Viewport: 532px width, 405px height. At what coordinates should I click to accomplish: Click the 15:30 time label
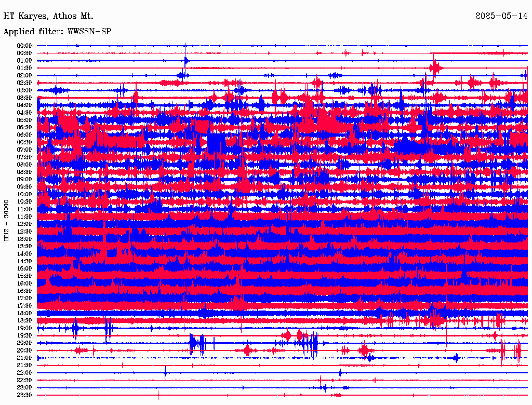point(24,276)
